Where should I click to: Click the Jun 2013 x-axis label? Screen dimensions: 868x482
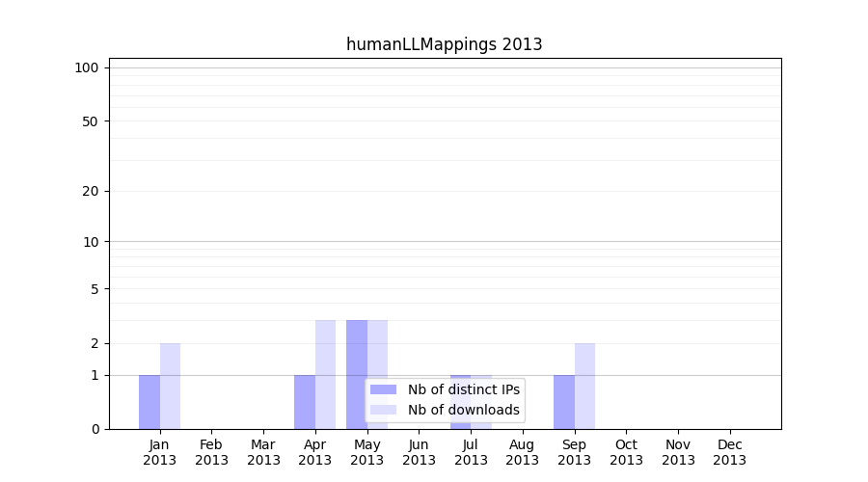(419, 452)
